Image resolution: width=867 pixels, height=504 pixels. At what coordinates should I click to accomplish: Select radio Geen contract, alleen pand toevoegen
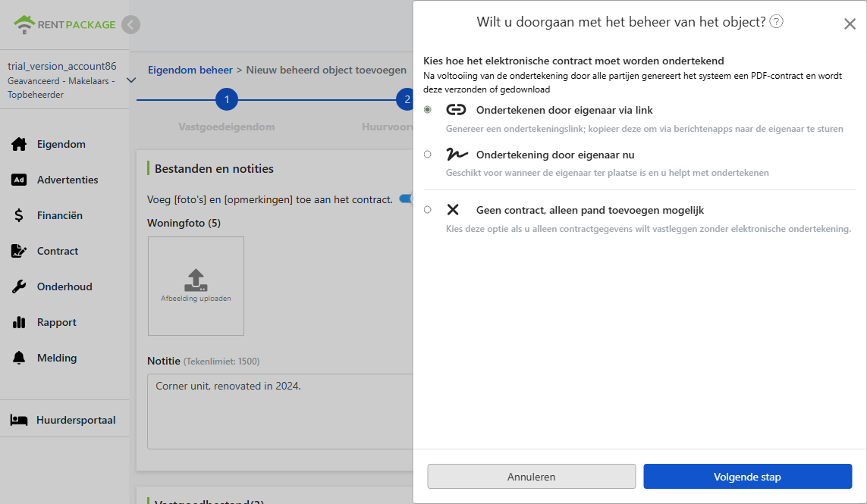point(427,209)
